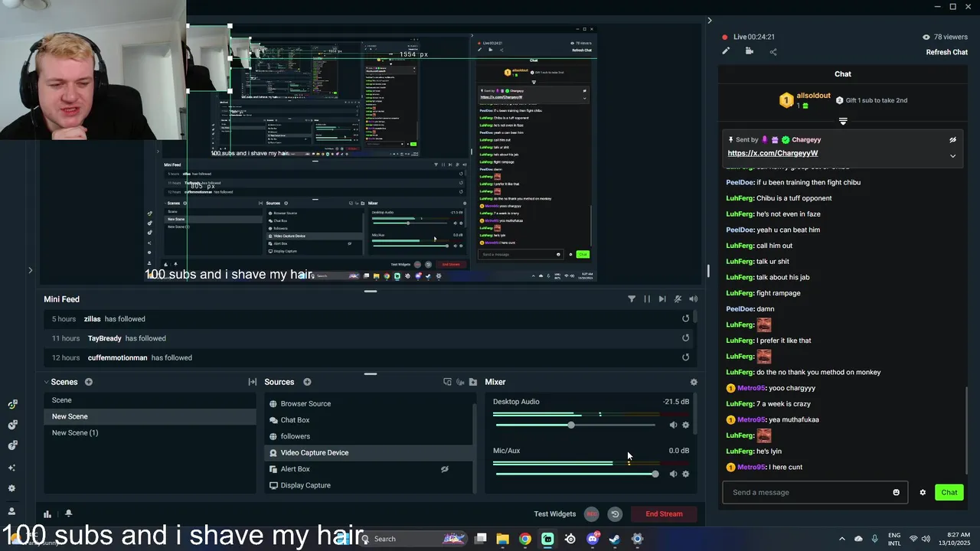Open Desktop Audio source settings gear
Viewport: 980px width, 551px height.
pos(685,425)
